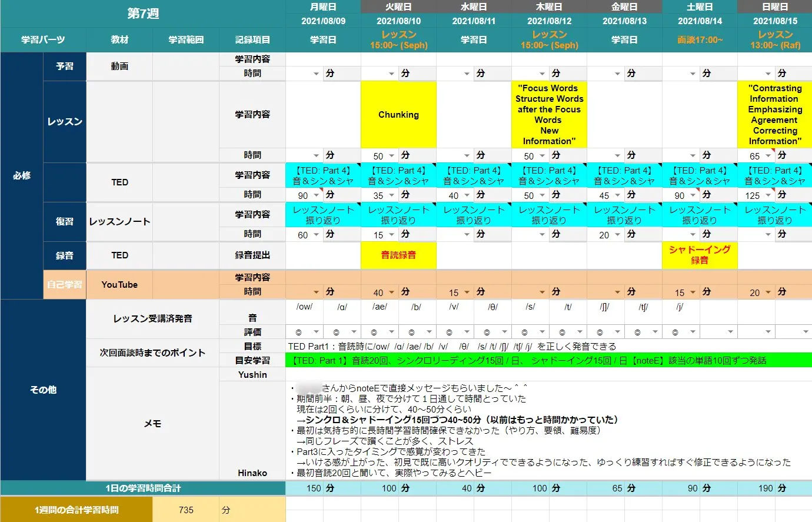Image resolution: width=812 pixels, height=522 pixels.
Task: Select the weekly total value 735
Action: pyautogui.click(x=186, y=510)
